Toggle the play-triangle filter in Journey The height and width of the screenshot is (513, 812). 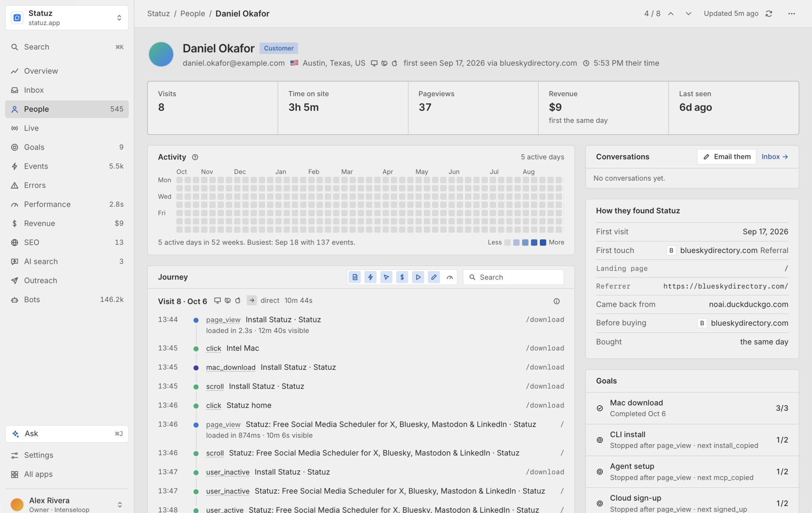pos(418,277)
